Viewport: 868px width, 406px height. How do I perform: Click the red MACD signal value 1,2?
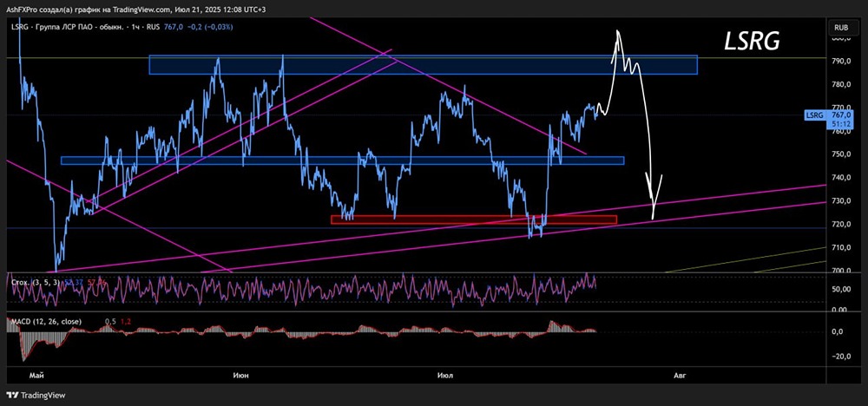pos(126,321)
